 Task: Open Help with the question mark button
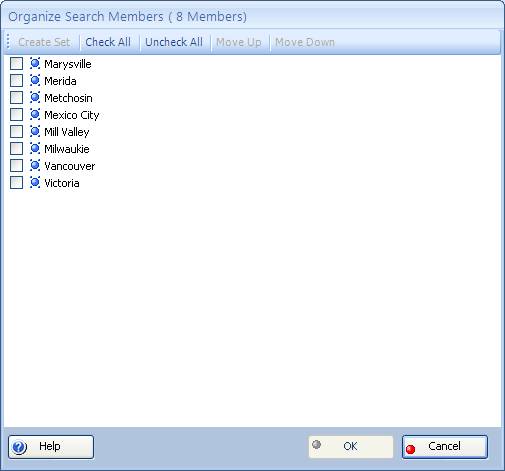tap(51, 447)
